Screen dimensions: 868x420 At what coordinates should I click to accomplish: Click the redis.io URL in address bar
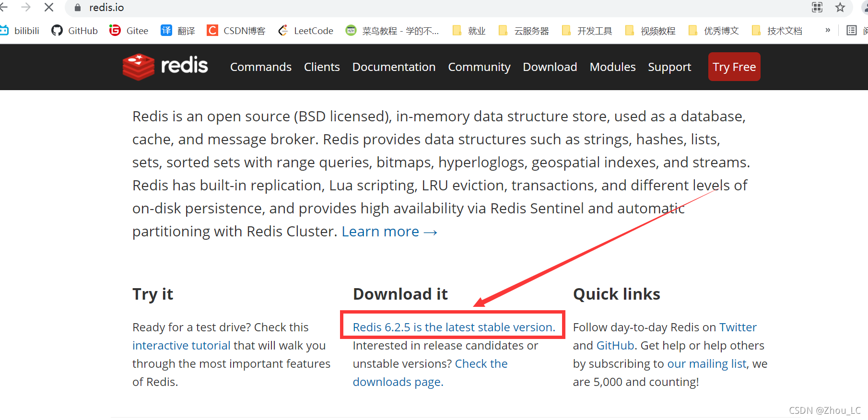(x=106, y=8)
